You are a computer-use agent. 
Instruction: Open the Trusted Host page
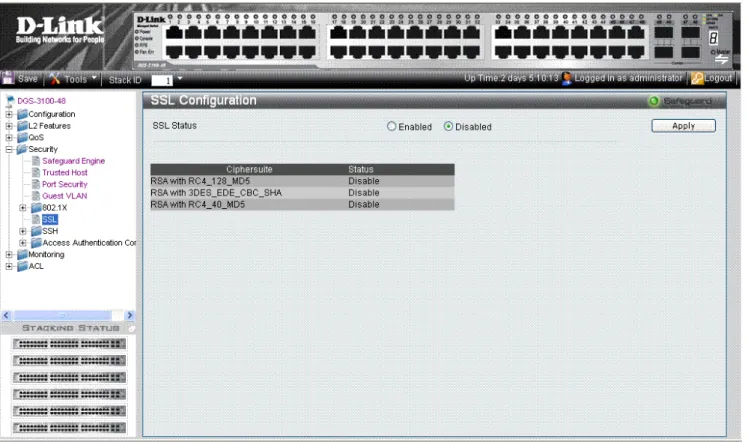coord(65,173)
